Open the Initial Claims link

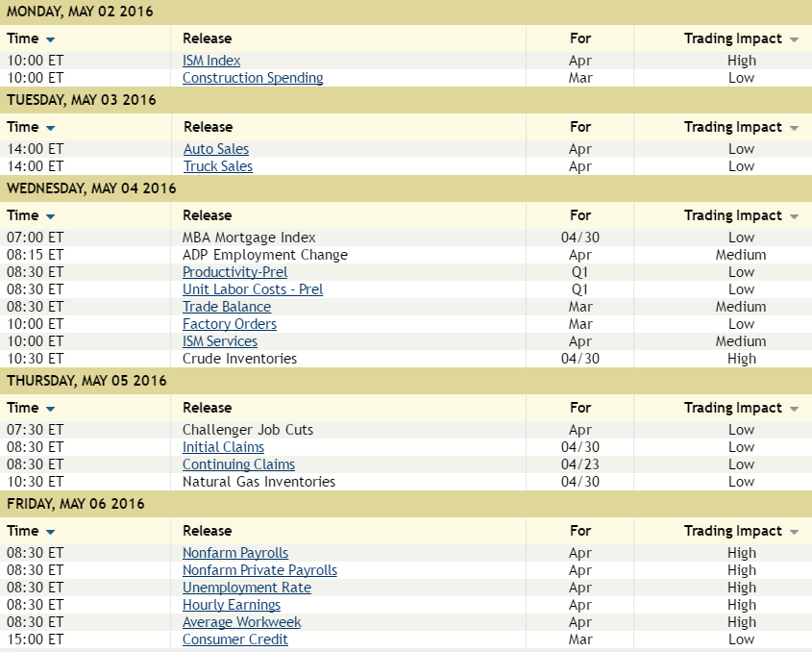(x=223, y=447)
